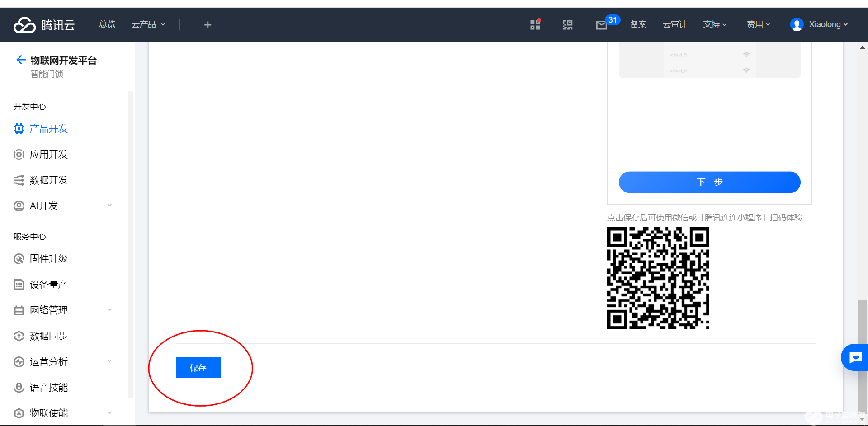Open 设备量产 in the sidebar

(x=48, y=285)
